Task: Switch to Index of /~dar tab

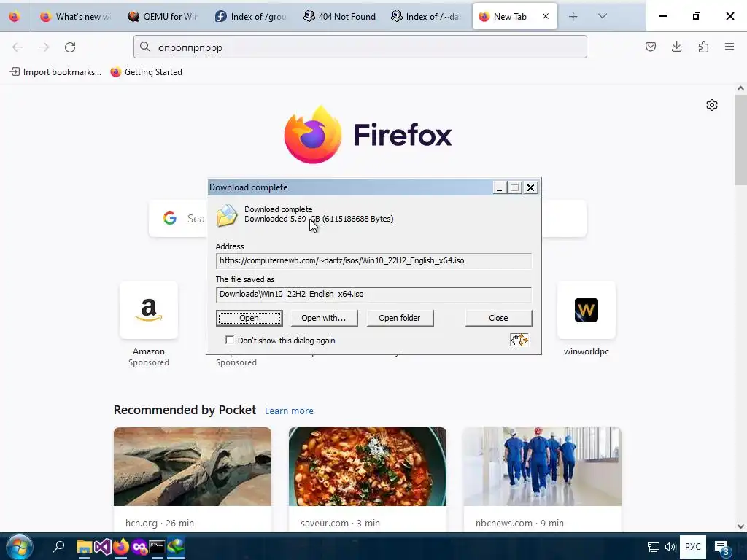Action: point(426,17)
